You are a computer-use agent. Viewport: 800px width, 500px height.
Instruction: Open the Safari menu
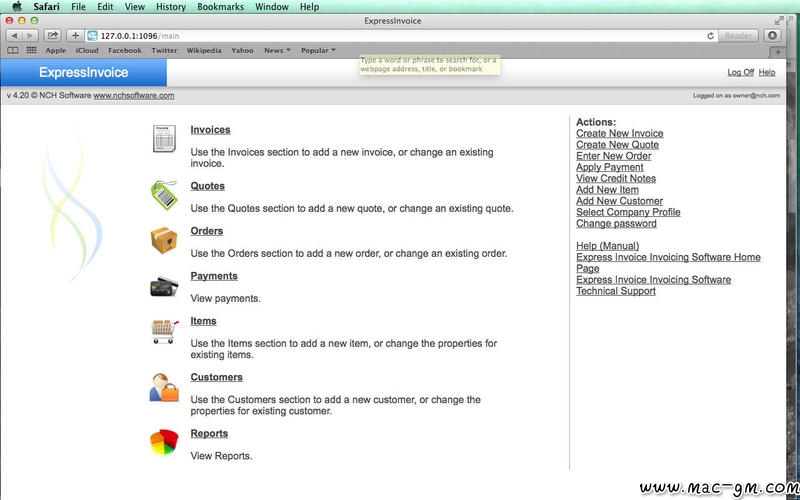pyautogui.click(x=46, y=7)
